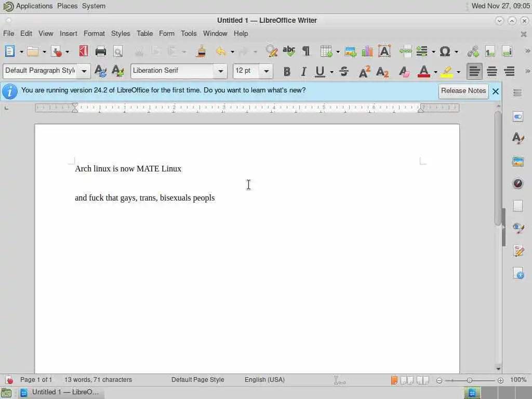Export directly as PDF
Image resolution: width=532 pixels, height=399 pixels.
click(x=84, y=51)
